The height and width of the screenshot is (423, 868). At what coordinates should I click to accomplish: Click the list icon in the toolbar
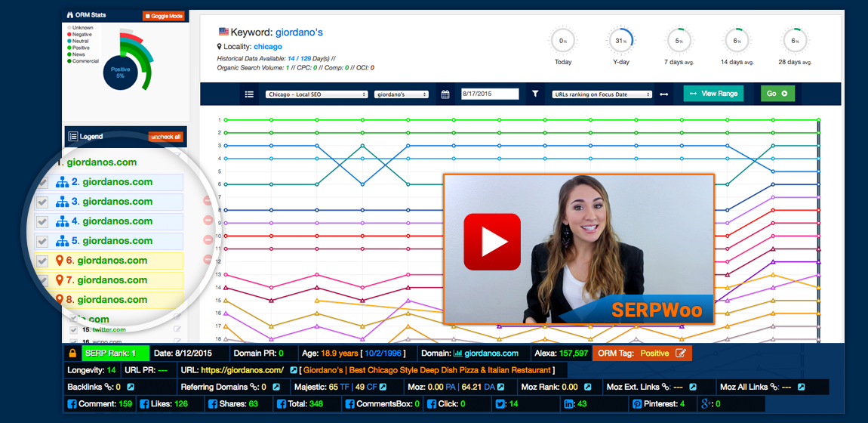click(249, 94)
